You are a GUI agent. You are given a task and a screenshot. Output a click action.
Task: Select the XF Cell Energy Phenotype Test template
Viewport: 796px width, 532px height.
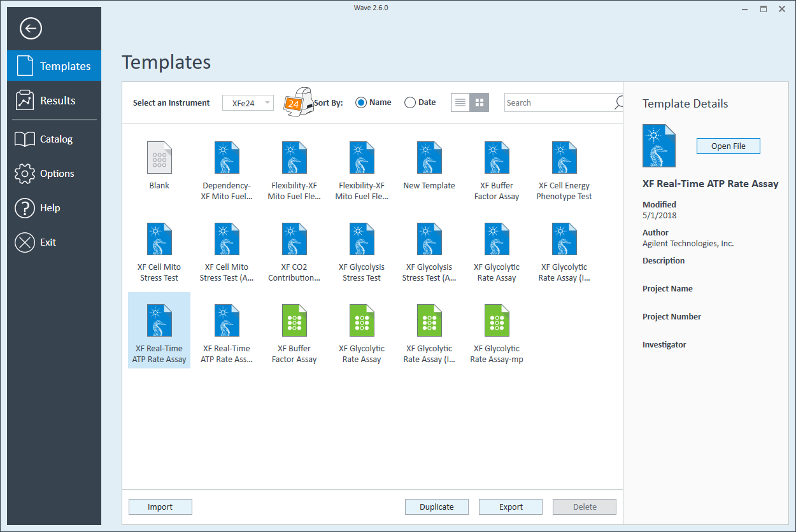point(564,158)
